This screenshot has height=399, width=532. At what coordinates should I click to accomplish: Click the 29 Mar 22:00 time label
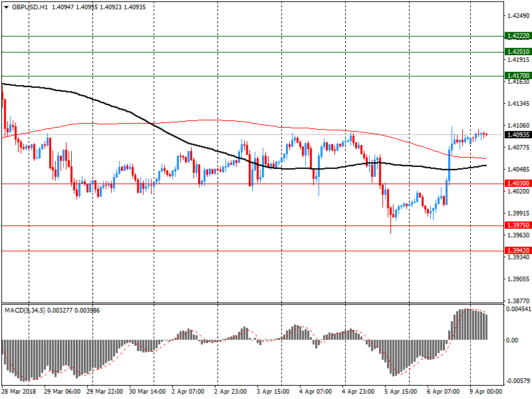click(x=105, y=392)
